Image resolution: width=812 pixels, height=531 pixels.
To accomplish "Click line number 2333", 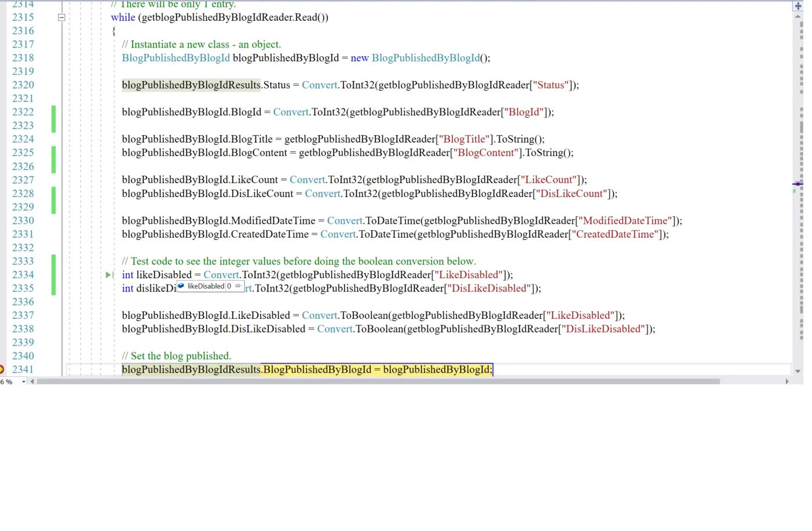I will click(x=23, y=261).
